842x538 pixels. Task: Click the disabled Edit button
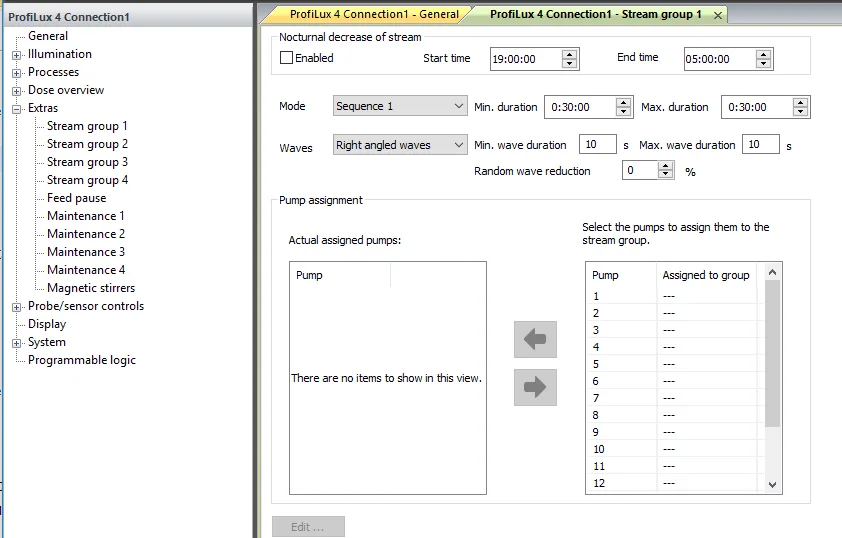pos(308,527)
